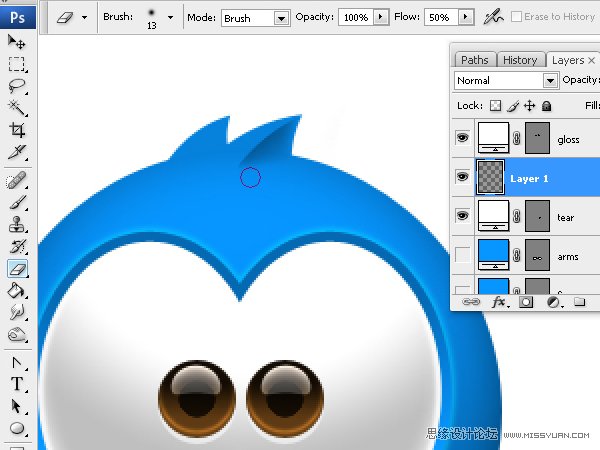Select the Rectangular Marquee tool

point(16,64)
